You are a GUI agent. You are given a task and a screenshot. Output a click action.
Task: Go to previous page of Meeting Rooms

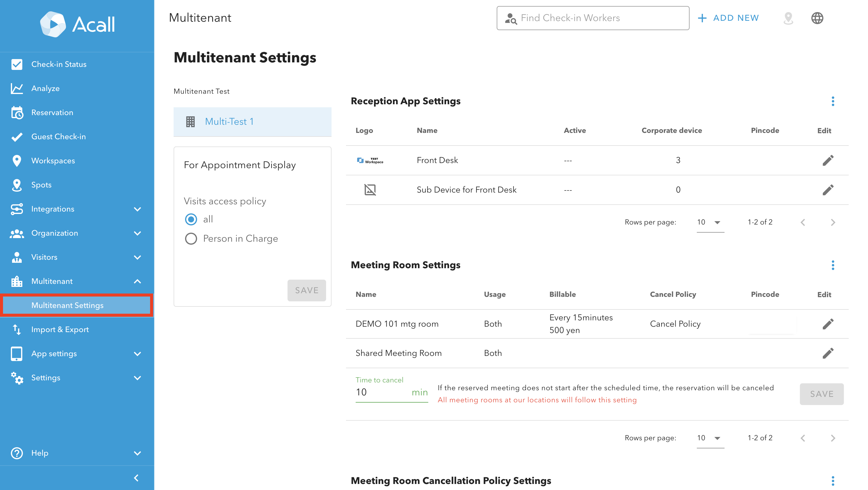(x=803, y=438)
